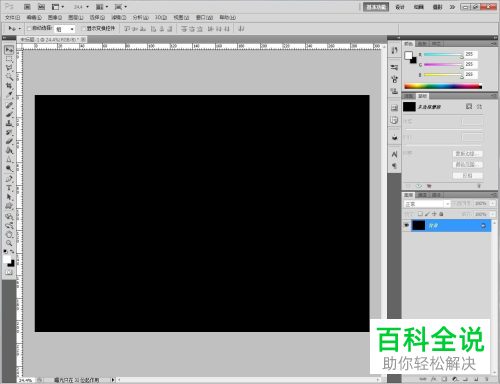Click the Background layer thumbnail
Screen dimensions: 500x384
419,226
